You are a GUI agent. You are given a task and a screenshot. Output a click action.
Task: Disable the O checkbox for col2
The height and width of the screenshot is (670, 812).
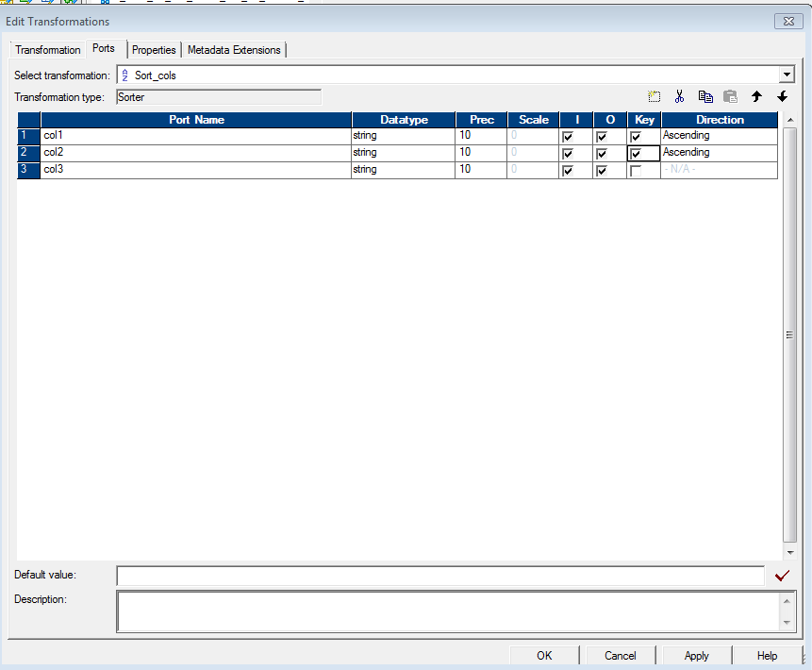coord(601,153)
